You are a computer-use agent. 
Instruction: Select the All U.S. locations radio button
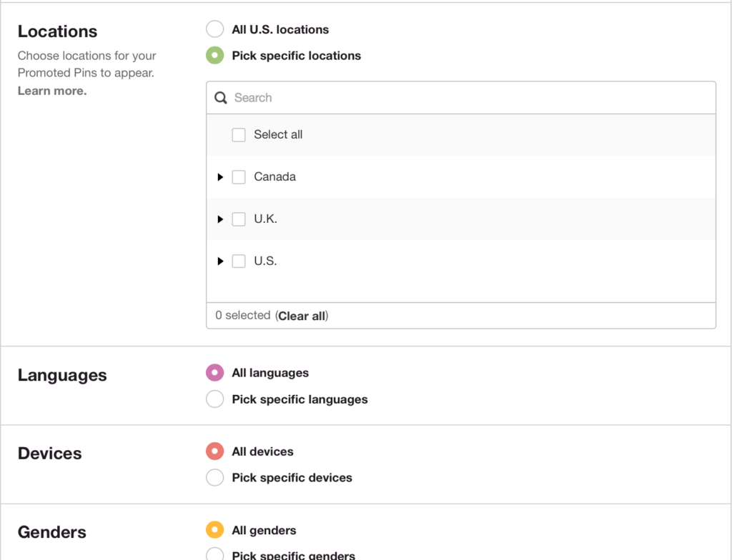214,29
